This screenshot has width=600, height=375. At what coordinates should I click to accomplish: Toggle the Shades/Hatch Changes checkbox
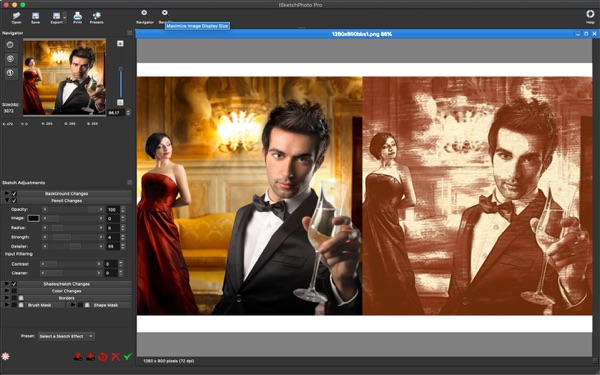(x=14, y=284)
